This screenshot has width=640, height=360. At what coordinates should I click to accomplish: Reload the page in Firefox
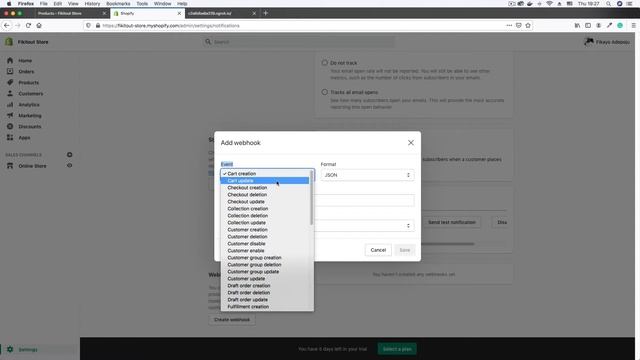(28, 25)
